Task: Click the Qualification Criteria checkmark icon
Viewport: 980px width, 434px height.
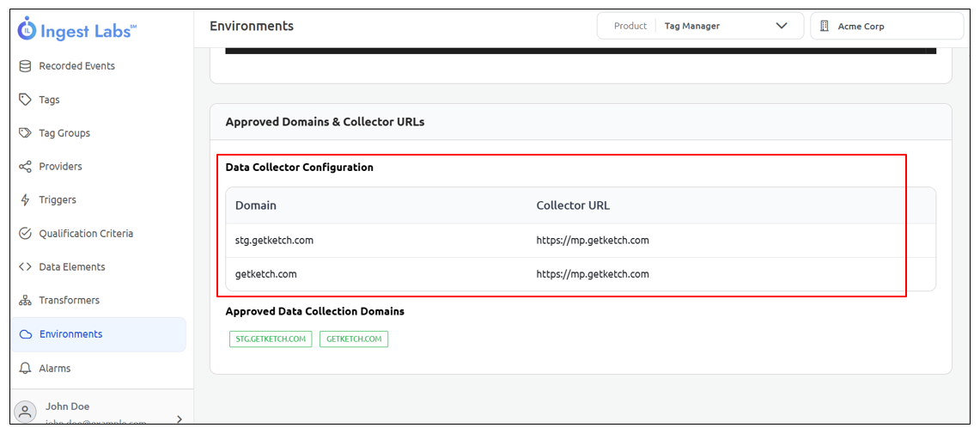Action: point(25,234)
